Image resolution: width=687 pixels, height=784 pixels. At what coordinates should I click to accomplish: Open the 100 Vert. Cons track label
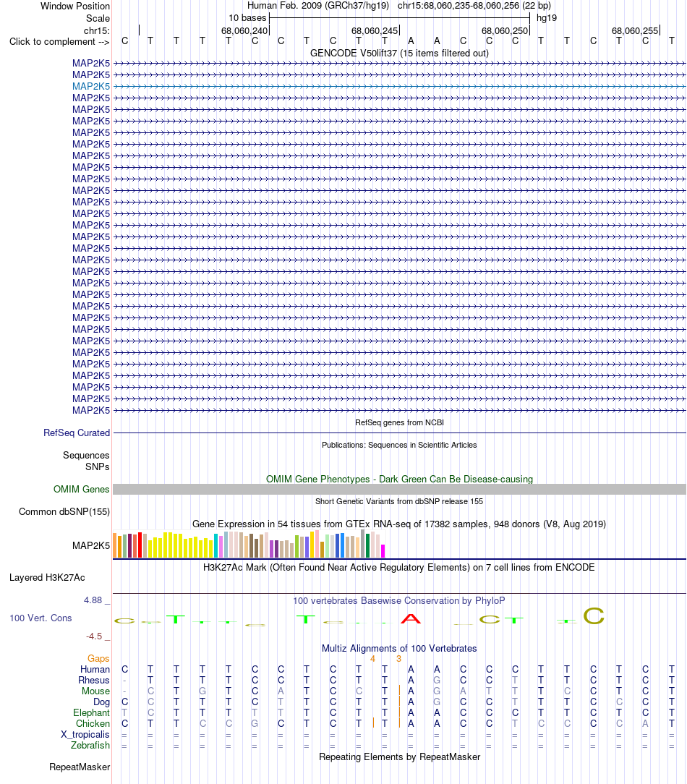click(40, 618)
